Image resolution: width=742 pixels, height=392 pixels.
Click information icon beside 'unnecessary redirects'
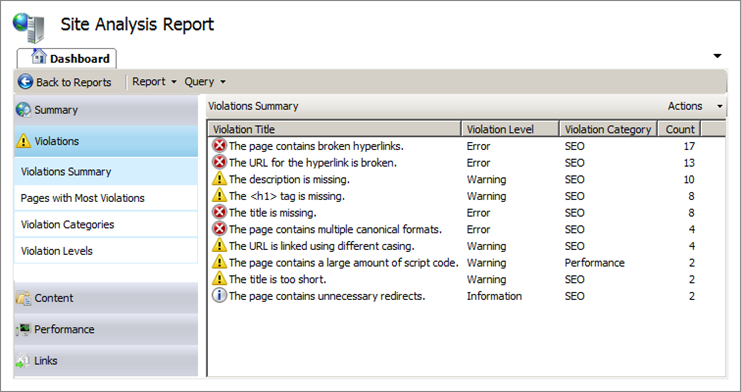click(219, 295)
